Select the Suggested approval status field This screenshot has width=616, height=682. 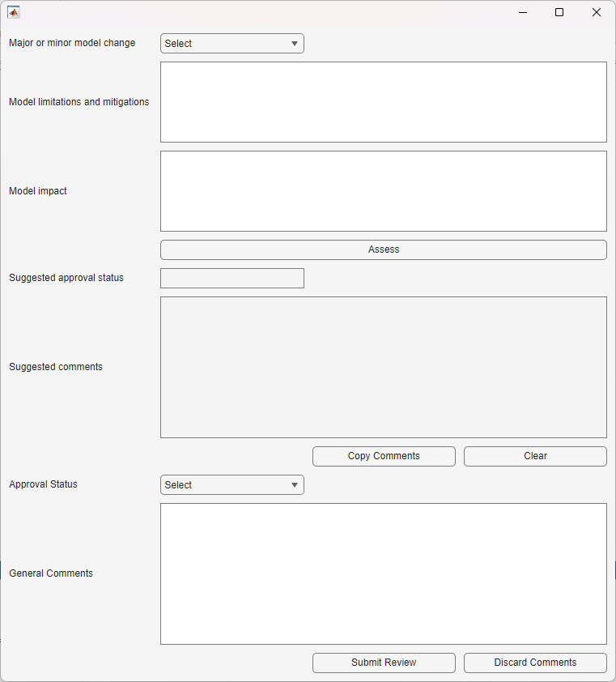pyautogui.click(x=232, y=279)
